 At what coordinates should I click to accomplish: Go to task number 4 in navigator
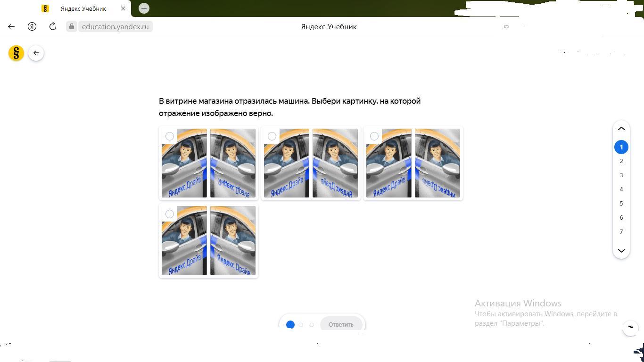[x=621, y=189]
